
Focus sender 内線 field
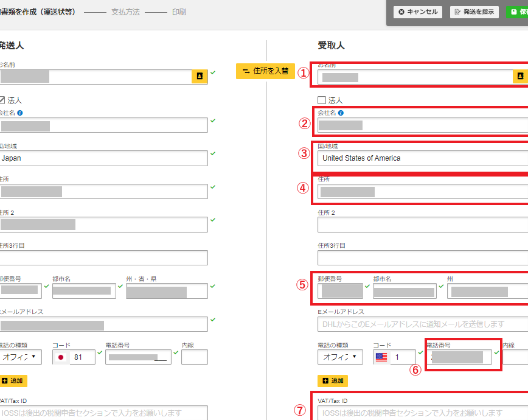195,357
